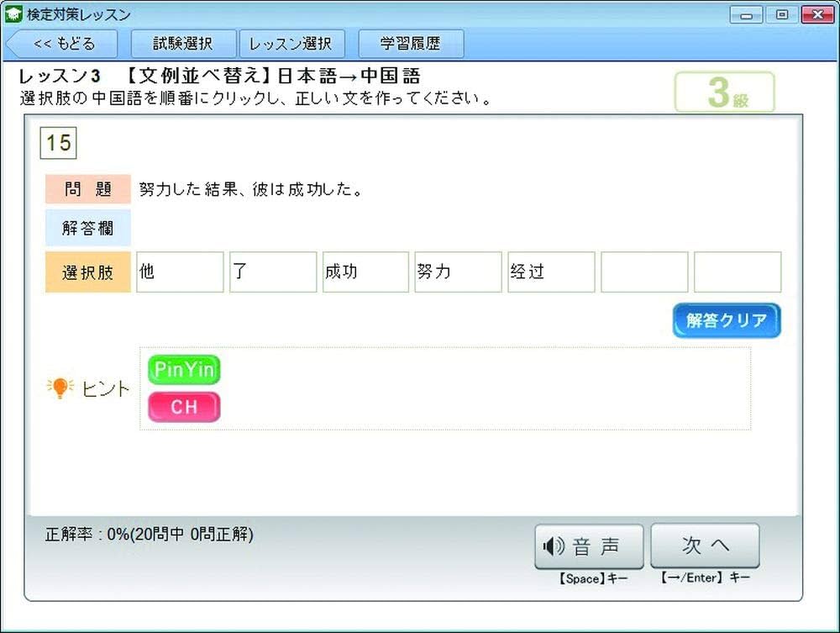Select the word tile 他
Viewport: 840px width, 633px height.
click(x=179, y=272)
